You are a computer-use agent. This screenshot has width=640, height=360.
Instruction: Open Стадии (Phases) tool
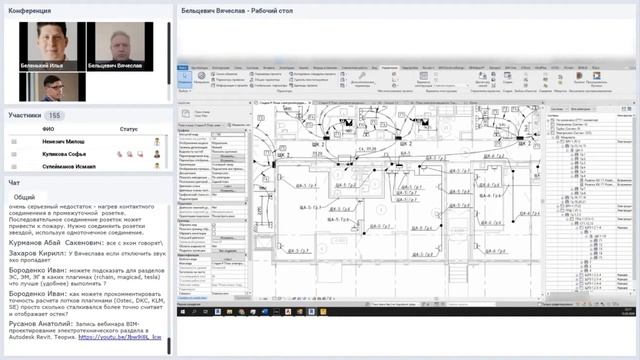(x=507, y=78)
